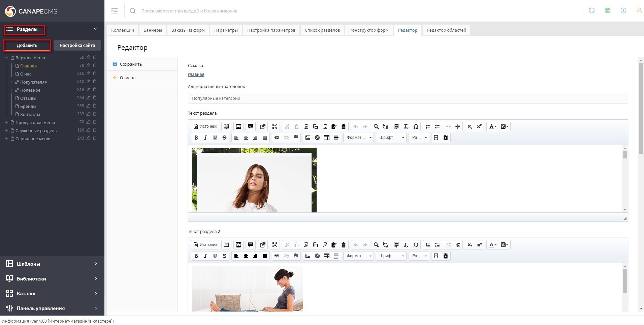Click edit pencil icon for Контакты section
This screenshot has height=325, width=644.
[x=88, y=114]
